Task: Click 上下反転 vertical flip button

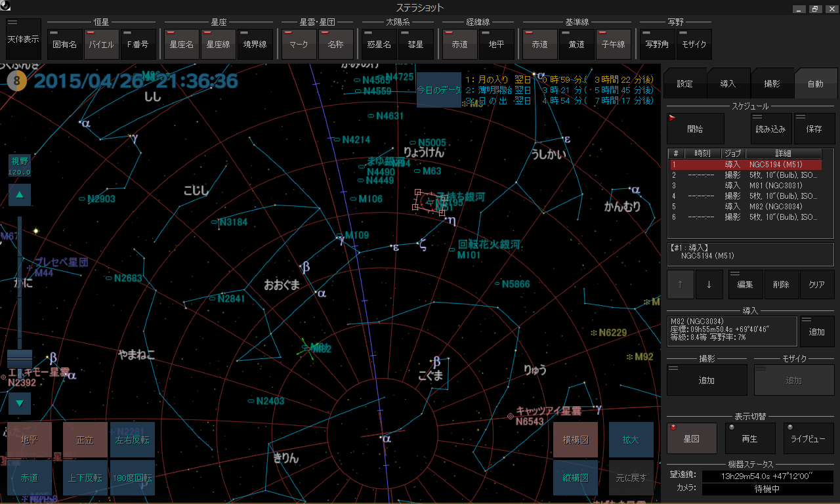Action: 85,478
